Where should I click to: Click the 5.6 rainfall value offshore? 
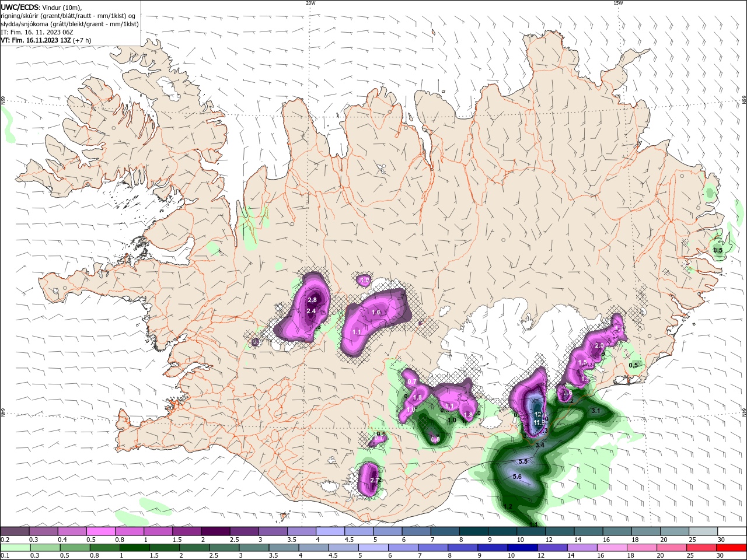517,477
